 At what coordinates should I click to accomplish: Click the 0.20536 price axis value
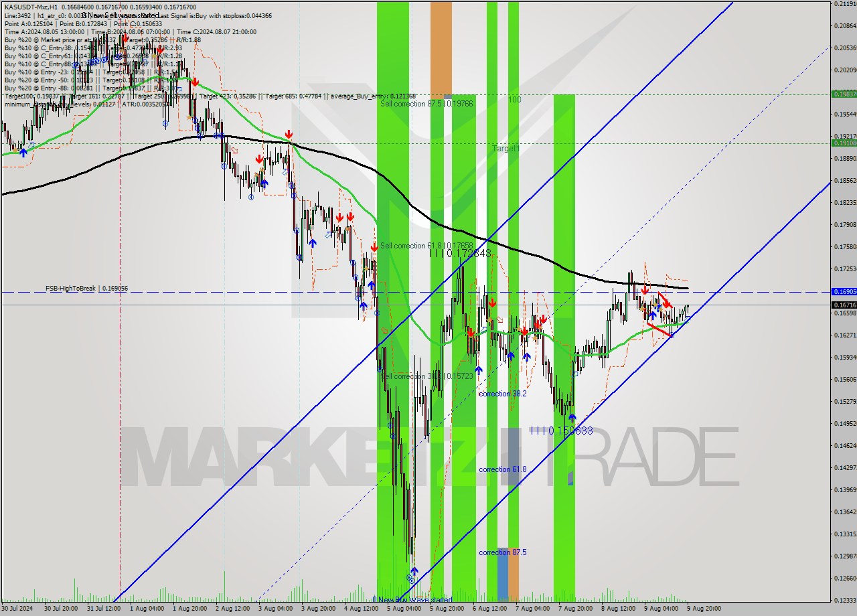(x=845, y=48)
